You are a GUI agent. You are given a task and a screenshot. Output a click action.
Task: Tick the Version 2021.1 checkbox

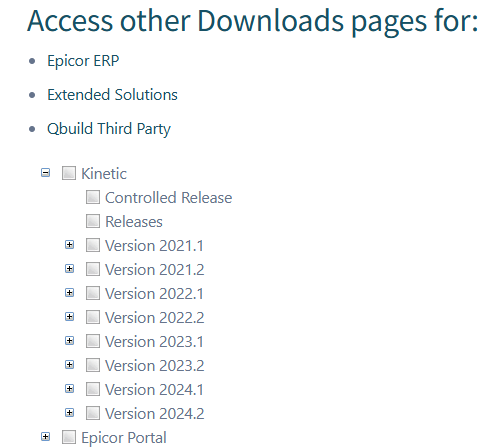click(x=93, y=245)
